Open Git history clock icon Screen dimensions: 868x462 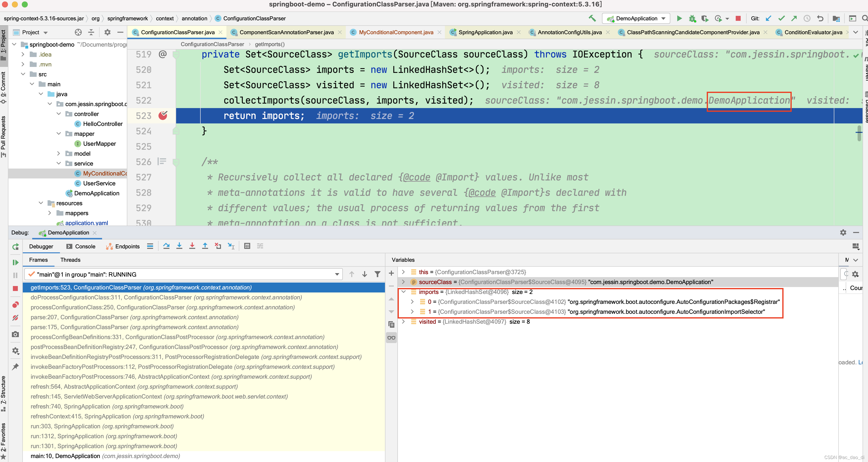[x=807, y=18]
